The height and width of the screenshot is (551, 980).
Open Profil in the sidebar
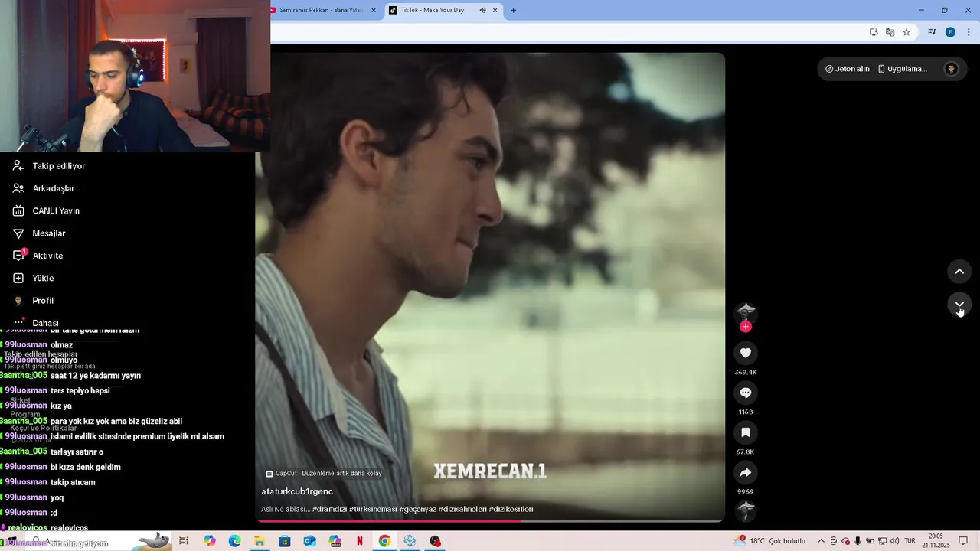pyautogui.click(x=43, y=301)
